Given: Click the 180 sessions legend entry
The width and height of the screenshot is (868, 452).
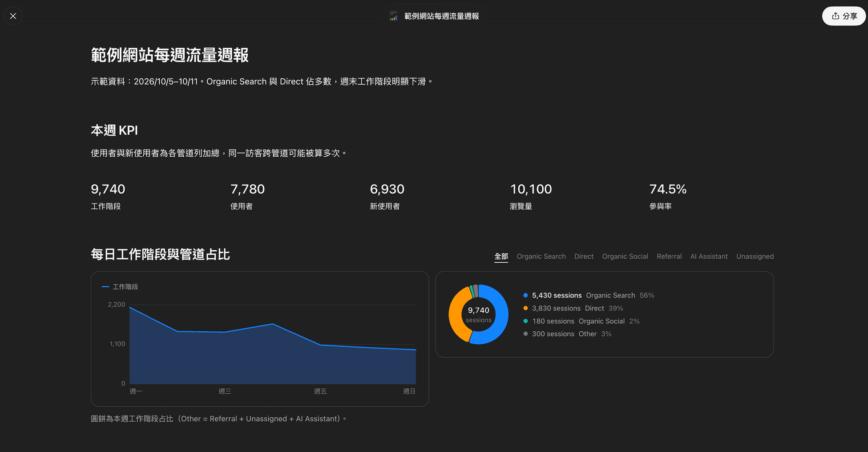Looking at the screenshot, I should pyautogui.click(x=581, y=321).
